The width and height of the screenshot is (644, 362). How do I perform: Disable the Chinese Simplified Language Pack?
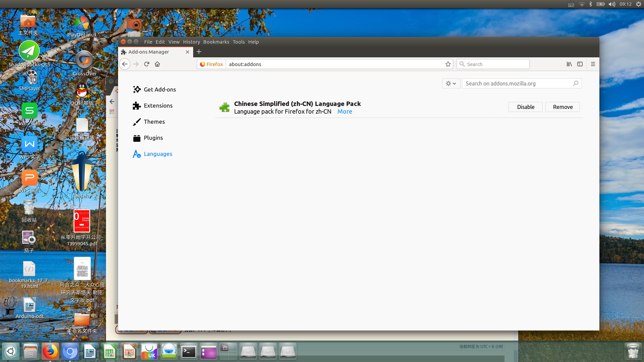click(x=526, y=107)
